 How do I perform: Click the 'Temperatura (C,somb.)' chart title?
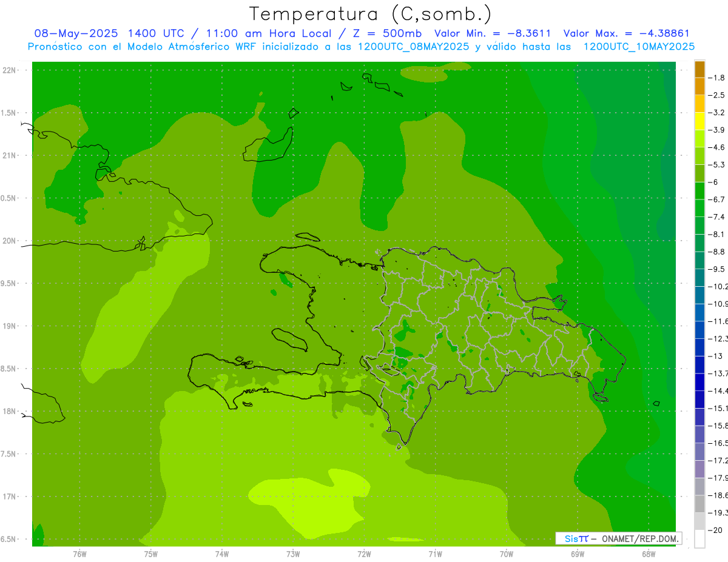click(x=371, y=14)
